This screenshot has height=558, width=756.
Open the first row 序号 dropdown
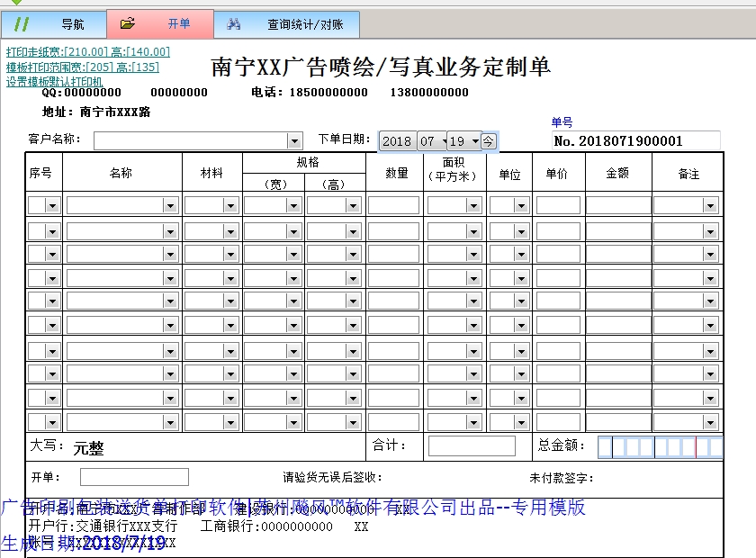click(x=52, y=206)
